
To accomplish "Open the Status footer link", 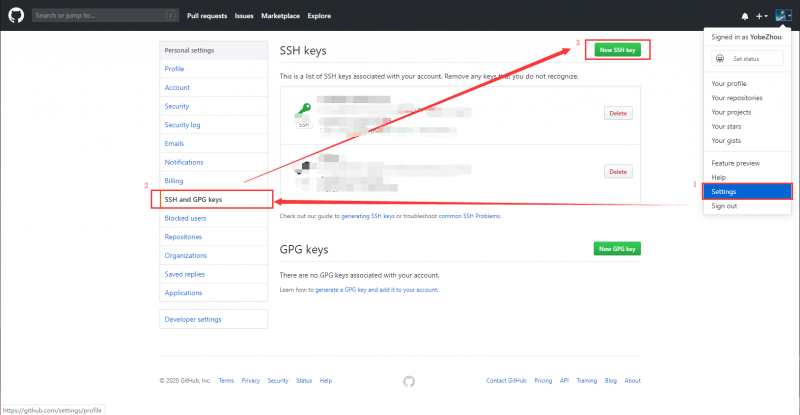I will click(304, 381).
